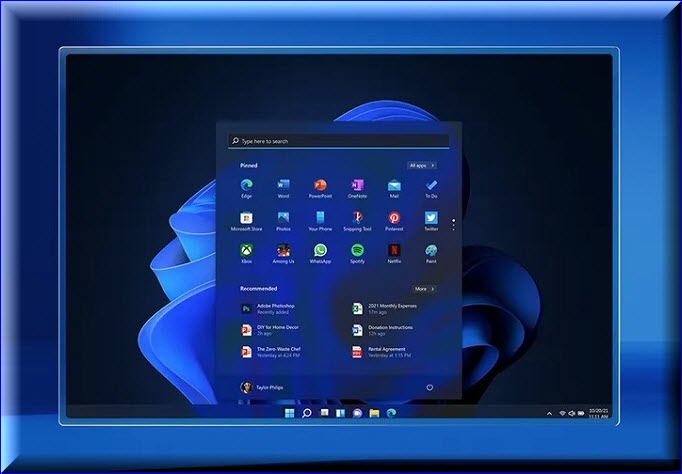Image resolution: width=682 pixels, height=474 pixels.
Task: Click the power button icon
Action: pos(430,387)
